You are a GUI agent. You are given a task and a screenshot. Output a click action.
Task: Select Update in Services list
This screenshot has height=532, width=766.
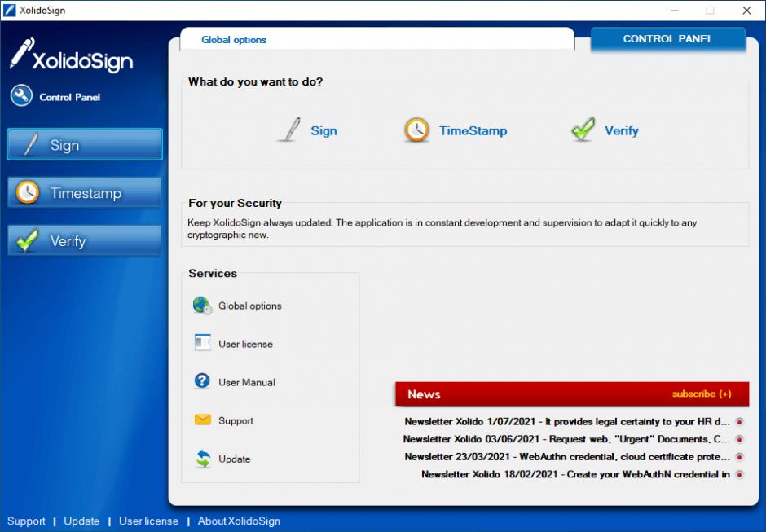coord(234,459)
